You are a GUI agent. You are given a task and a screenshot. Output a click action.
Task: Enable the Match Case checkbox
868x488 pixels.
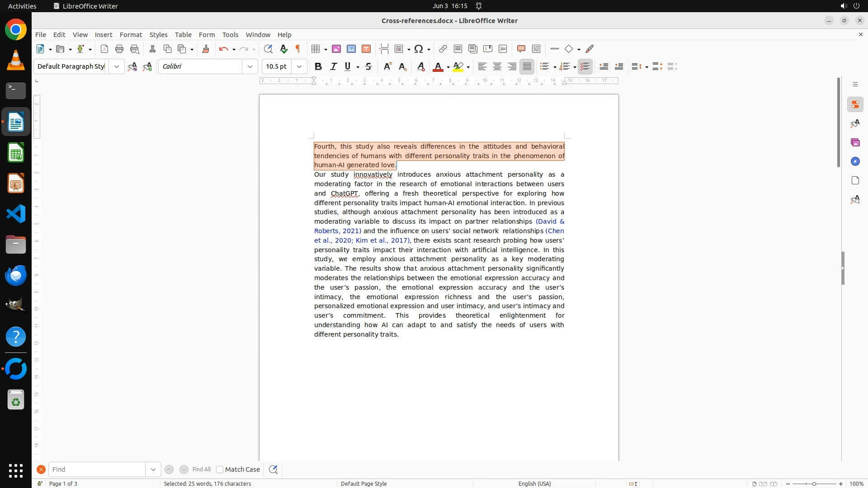coord(220,469)
